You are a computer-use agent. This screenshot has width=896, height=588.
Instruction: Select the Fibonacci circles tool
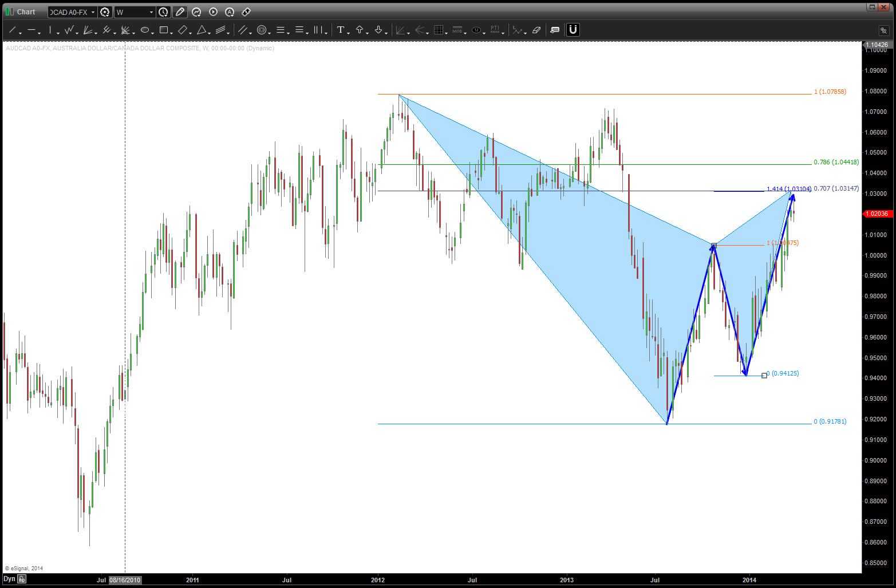pyautogui.click(x=262, y=30)
